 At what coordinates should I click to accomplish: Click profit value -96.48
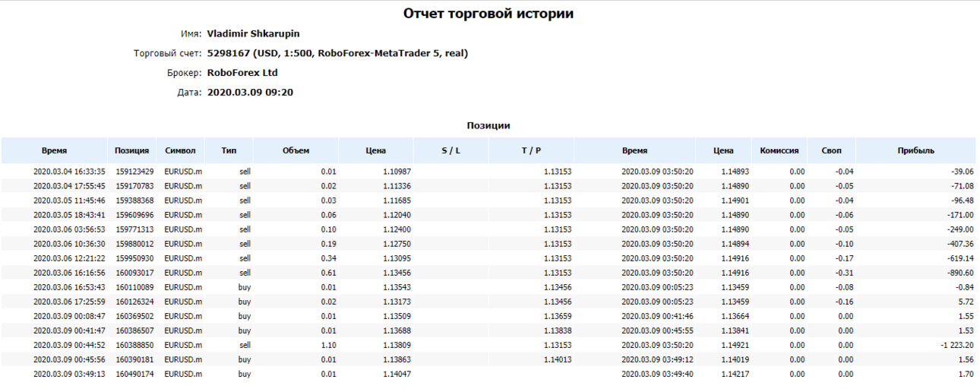961,201
